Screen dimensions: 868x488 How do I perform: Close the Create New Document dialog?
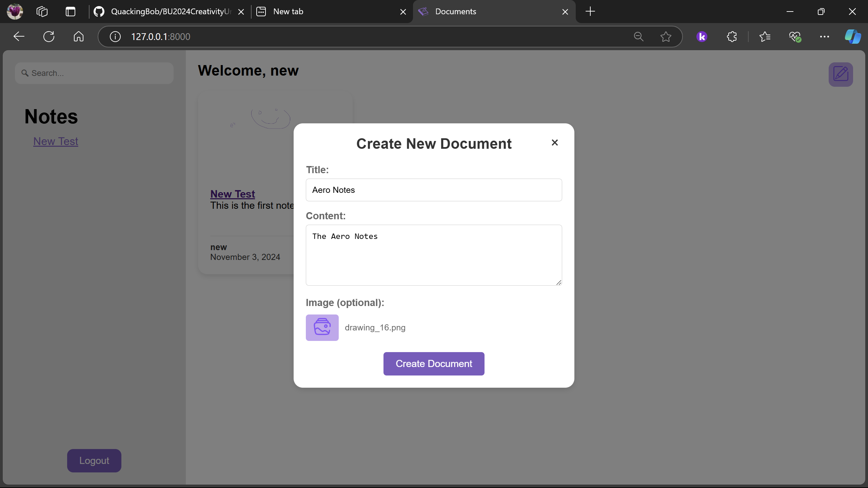coord(555,143)
